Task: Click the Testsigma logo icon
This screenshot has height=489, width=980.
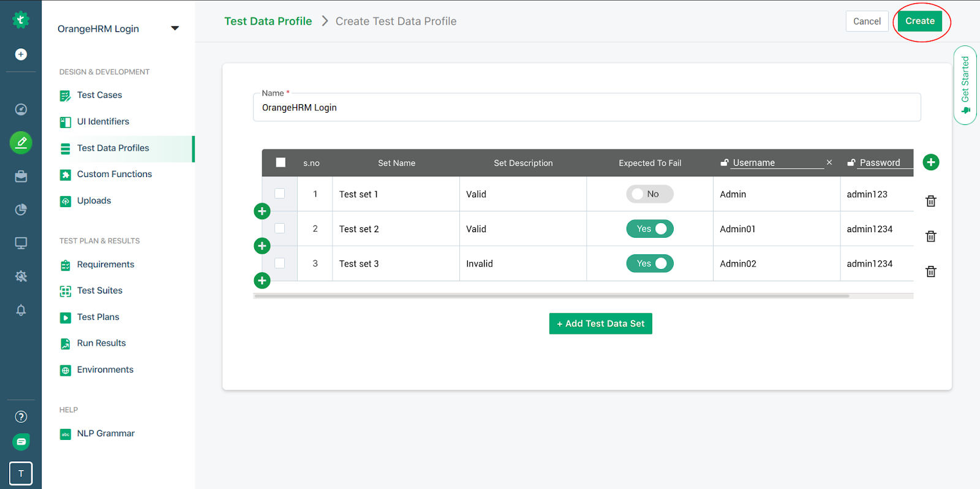Action: coord(21,20)
